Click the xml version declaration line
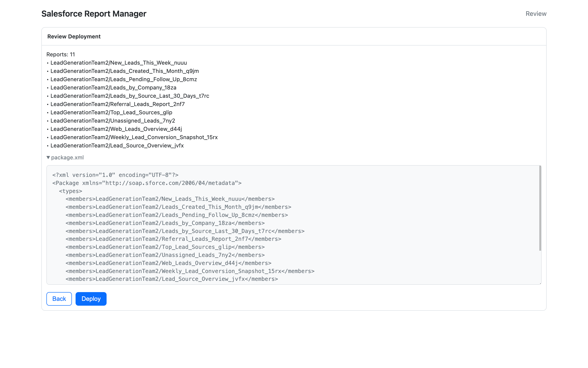This screenshot has height=368, width=588. pos(115,175)
